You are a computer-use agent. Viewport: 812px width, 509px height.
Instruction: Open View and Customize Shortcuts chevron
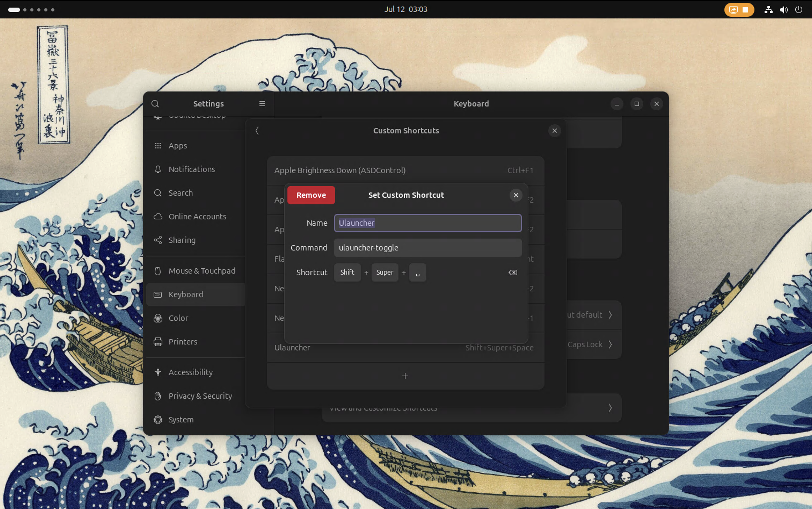coord(610,408)
